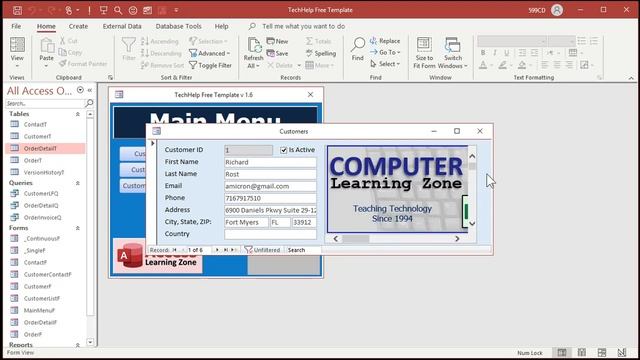Click Refresh All icon
Viewport: 640px width, 360px height.
(x=254, y=45)
